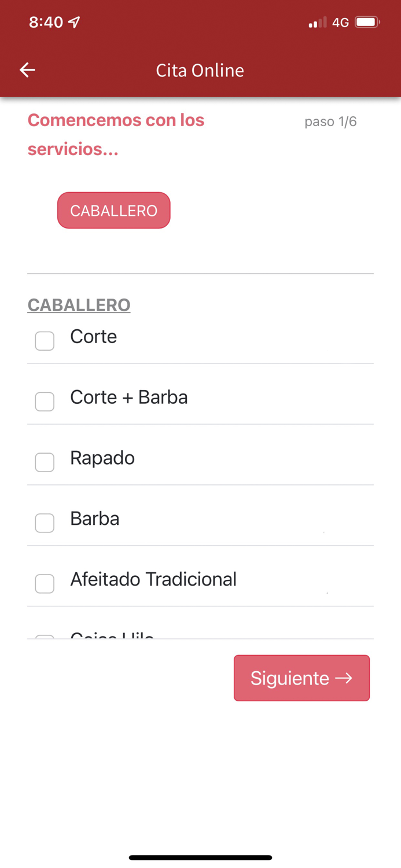This screenshot has width=401, height=868.
Task: Tap the Comencemos con los servicios heading
Action: (x=116, y=134)
